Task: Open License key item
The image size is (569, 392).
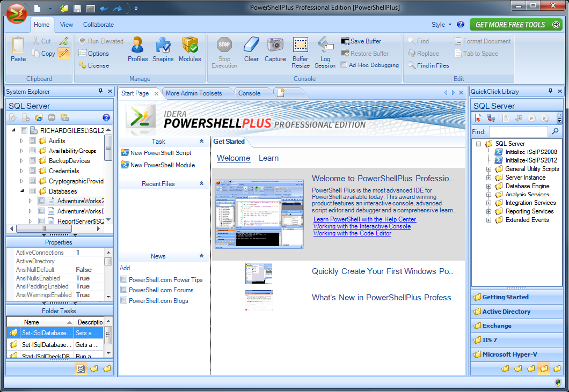Action: coord(94,65)
